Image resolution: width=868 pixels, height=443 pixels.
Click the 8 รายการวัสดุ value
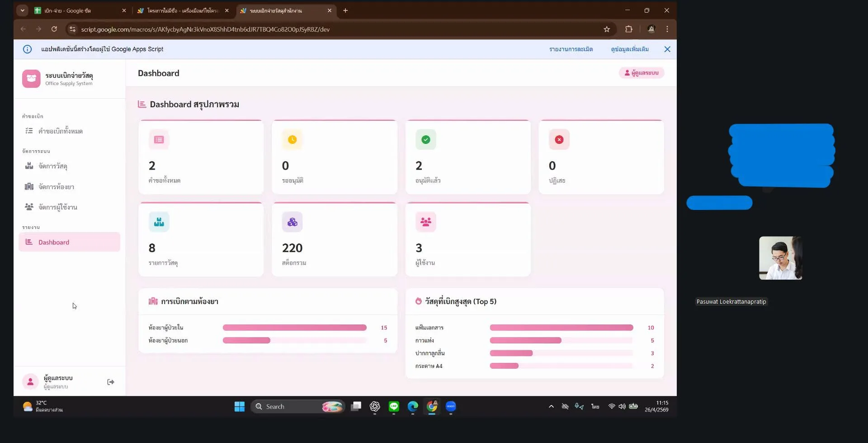tap(152, 248)
